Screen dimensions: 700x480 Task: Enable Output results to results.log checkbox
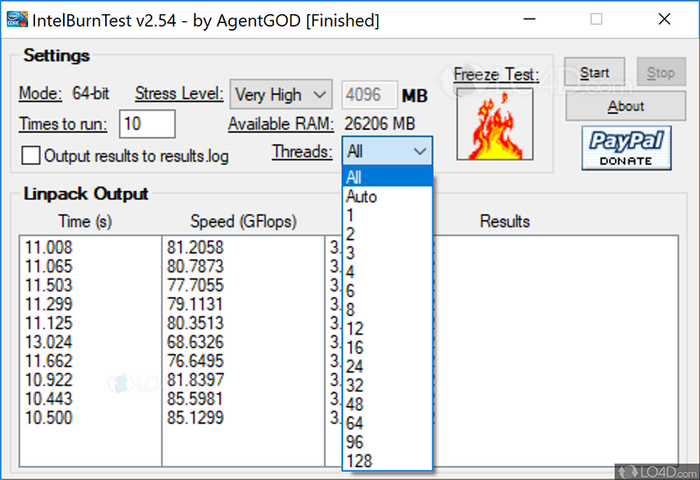coord(31,156)
